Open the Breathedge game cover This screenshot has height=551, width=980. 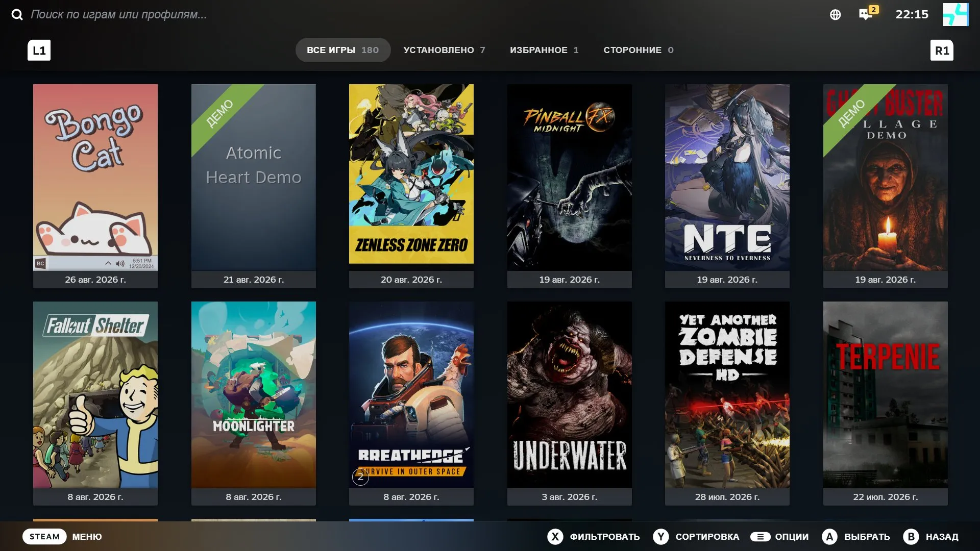(411, 394)
